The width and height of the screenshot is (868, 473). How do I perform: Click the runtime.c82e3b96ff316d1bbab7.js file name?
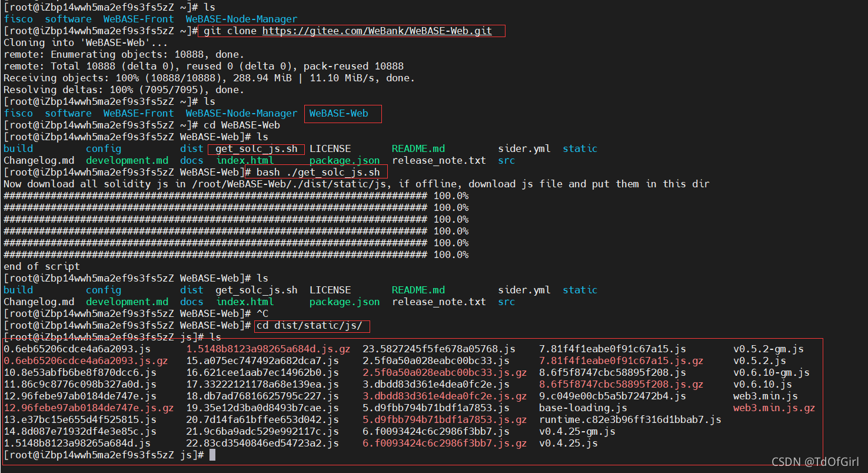(630, 419)
